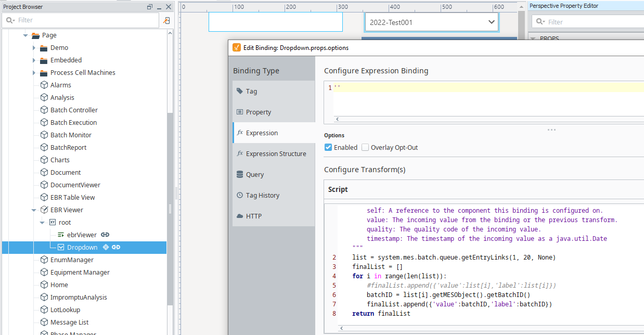Undock the Project Browser panel
The height and width of the screenshot is (335, 644).
pos(150,7)
